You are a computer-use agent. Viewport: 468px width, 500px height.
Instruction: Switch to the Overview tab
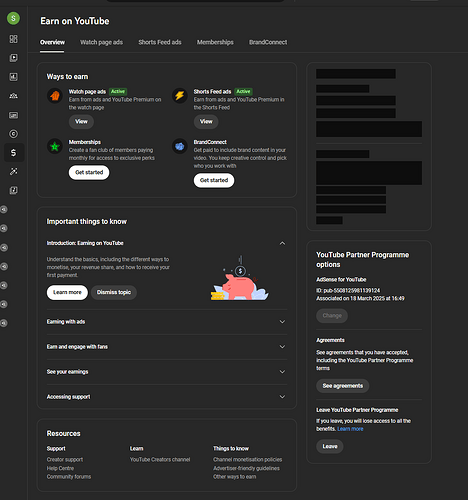[x=52, y=42]
